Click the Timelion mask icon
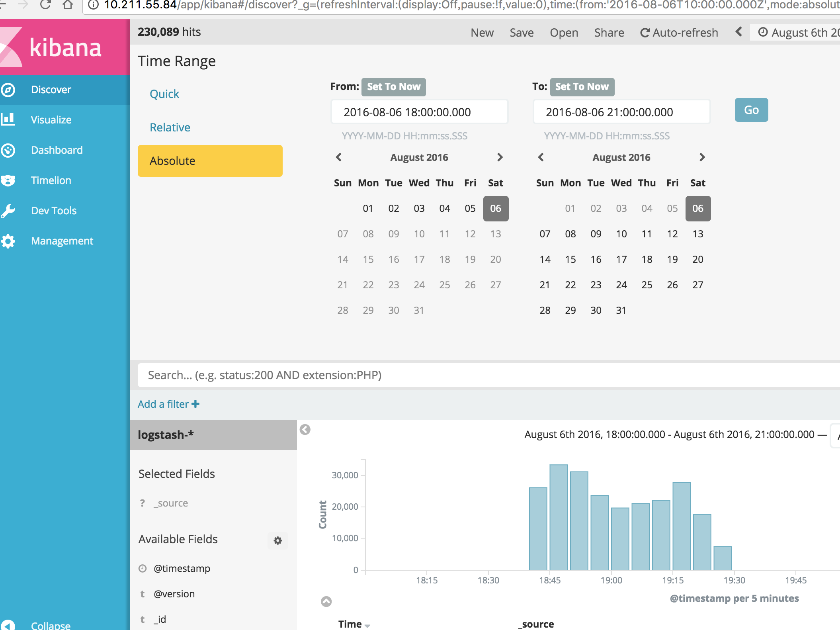 tap(8, 180)
